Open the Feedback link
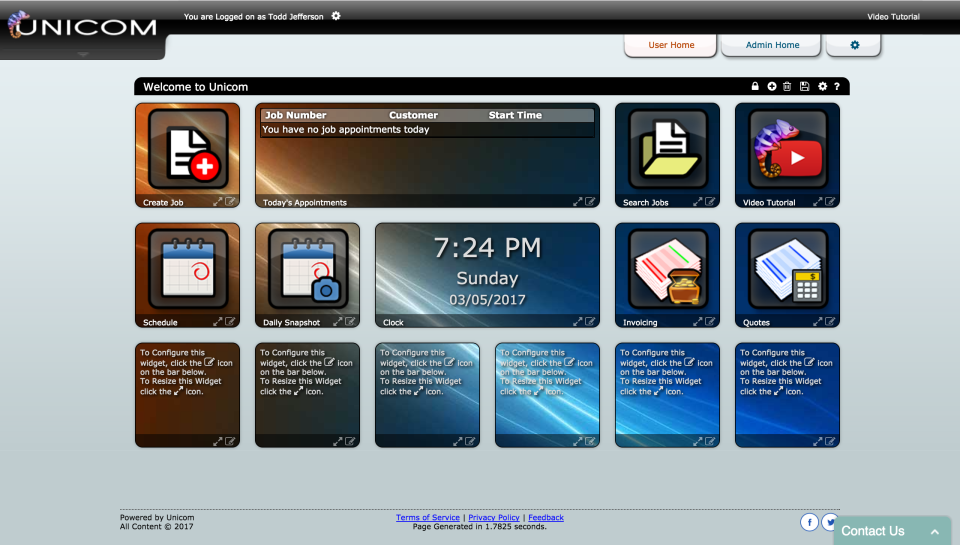The width and height of the screenshot is (960, 545). 546,517
